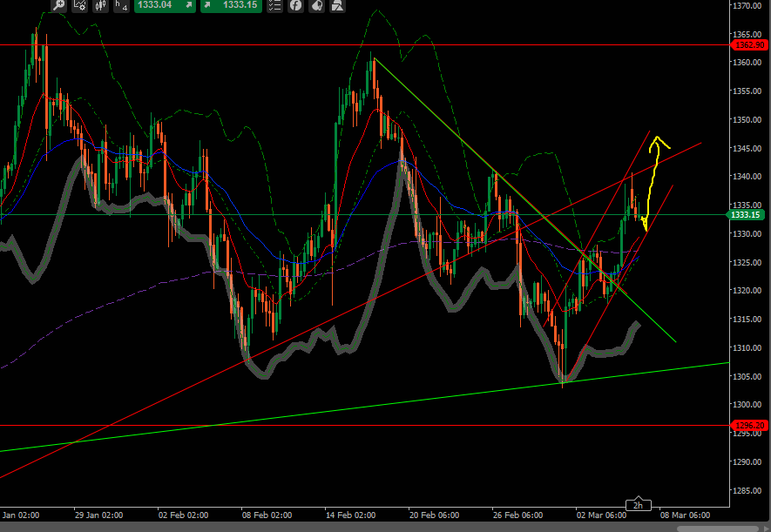Click the 26 Feb 06:00 time label

tap(517, 515)
